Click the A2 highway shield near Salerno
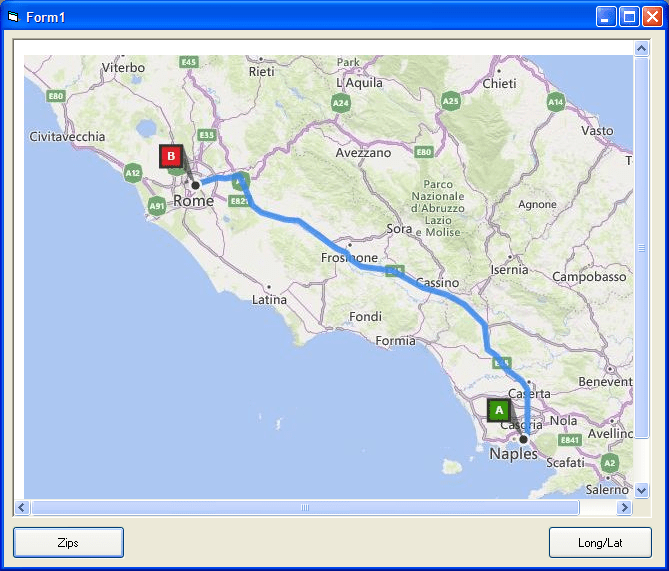Viewport: 669px width, 571px height. point(610,463)
